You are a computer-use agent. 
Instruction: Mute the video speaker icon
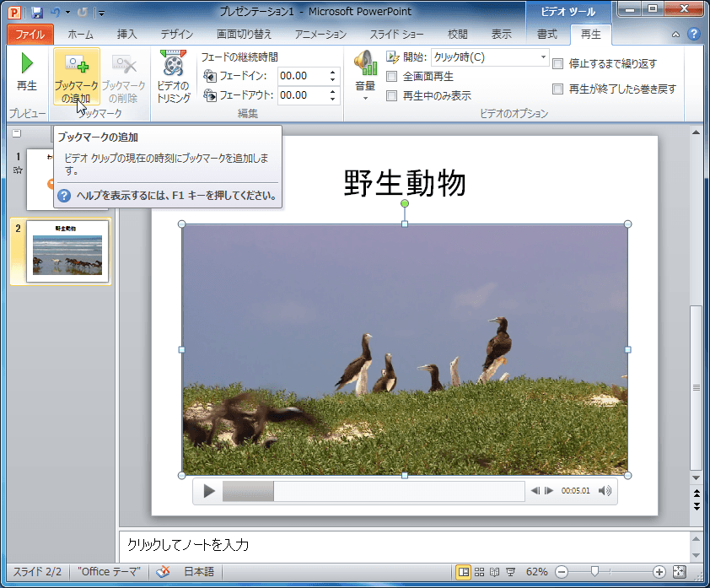tap(605, 491)
